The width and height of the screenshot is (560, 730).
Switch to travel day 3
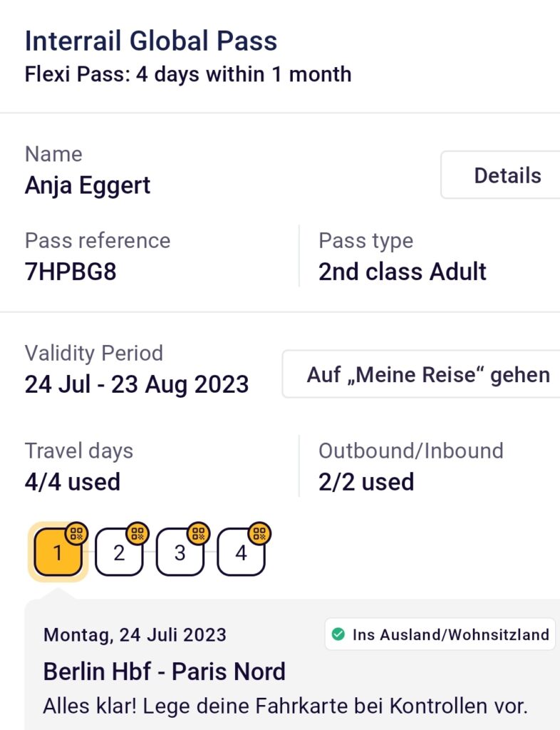[180, 553]
